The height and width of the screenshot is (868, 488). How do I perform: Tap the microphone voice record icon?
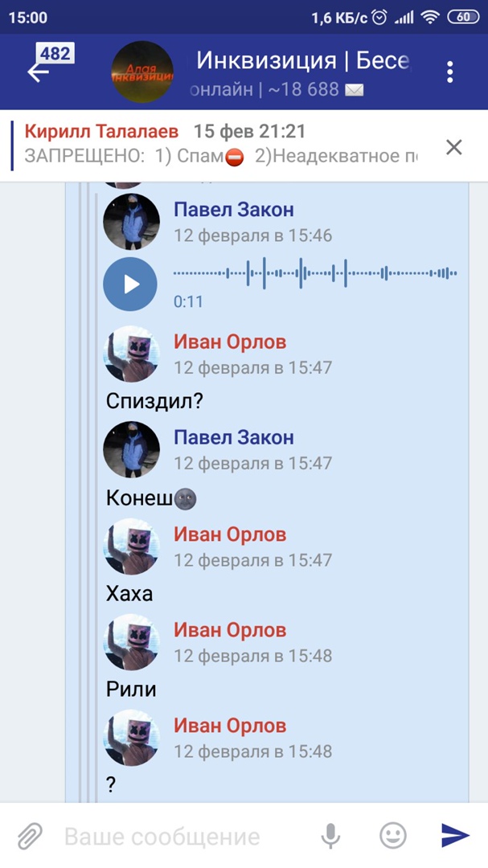point(330,835)
